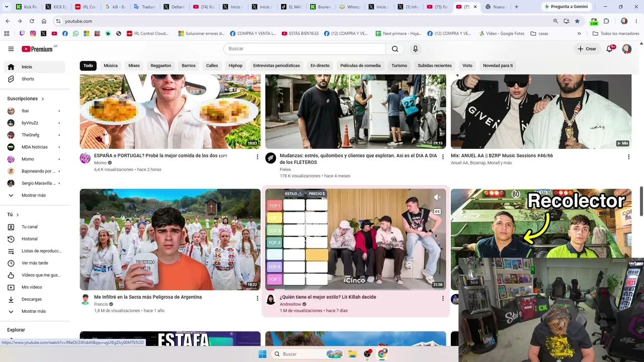The image size is (644, 362).
Task: Click the Twitch bookmark icon
Action: pyautogui.click(x=22, y=34)
